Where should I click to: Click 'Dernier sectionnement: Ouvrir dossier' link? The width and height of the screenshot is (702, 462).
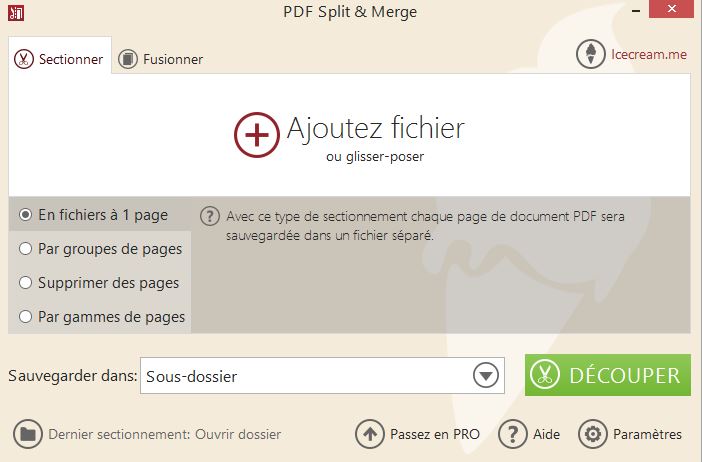point(165,434)
